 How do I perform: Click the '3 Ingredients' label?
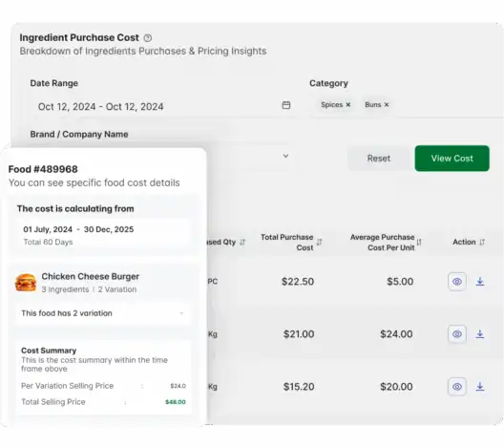click(65, 289)
